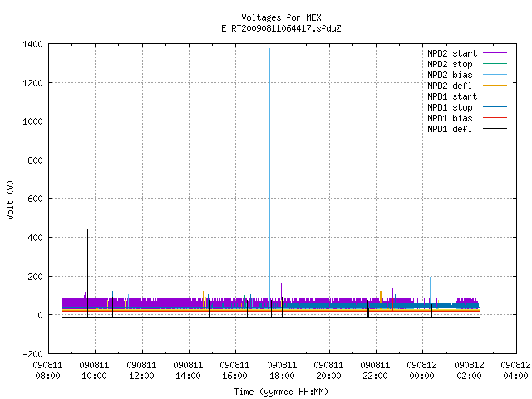Click the filename E_RT20090811064417.sfduZ subtitle
This screenshot has width=532, height=399.
281,28
